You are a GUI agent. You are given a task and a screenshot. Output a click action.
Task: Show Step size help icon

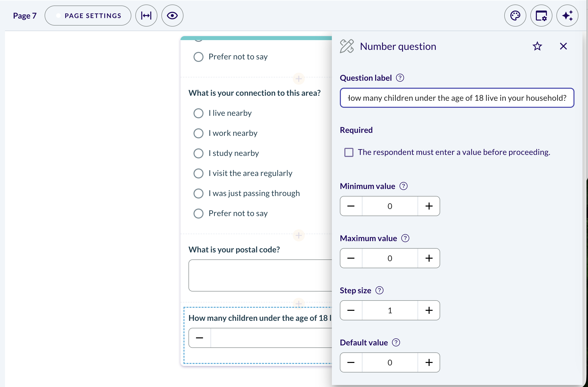[x=379, y=291]
